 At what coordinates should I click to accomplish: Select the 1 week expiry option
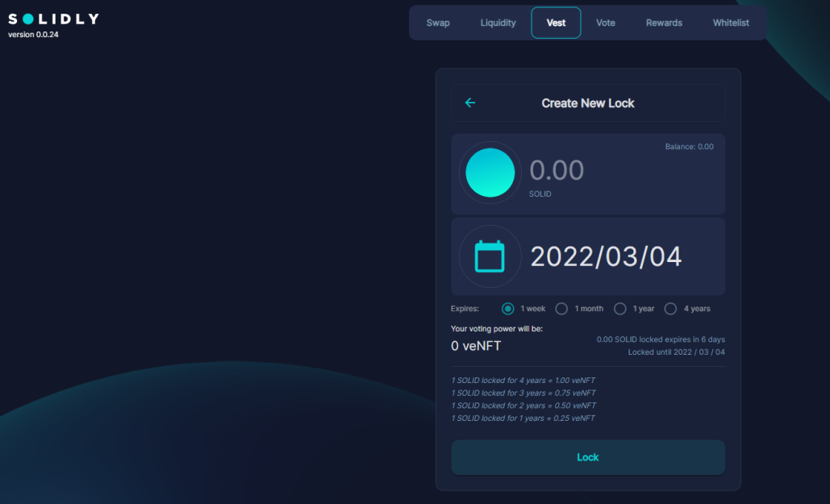pos(507,309)
